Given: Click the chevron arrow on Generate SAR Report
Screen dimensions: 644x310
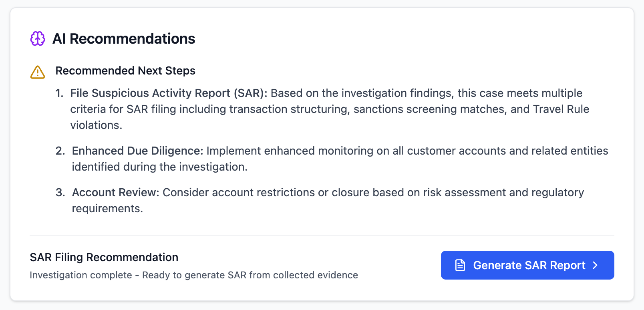Looking at the screenshot, I should pos(595,265).
